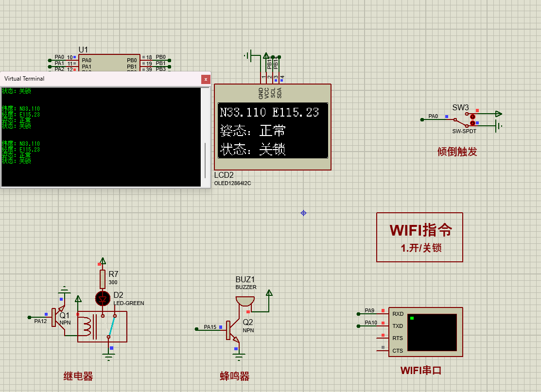Select the ground symbol below the buzzer
541x392 pixels.
[238, 356]
